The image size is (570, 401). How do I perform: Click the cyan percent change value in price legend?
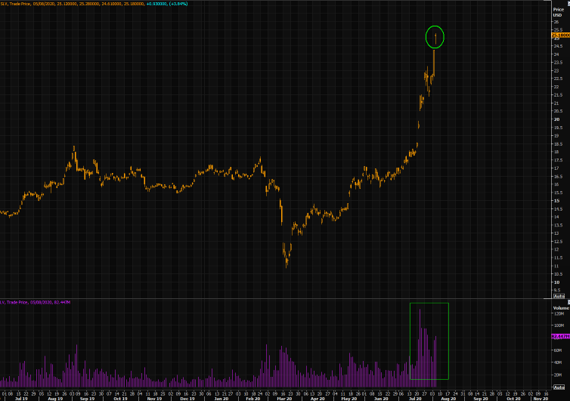click(x=178, y=4)
